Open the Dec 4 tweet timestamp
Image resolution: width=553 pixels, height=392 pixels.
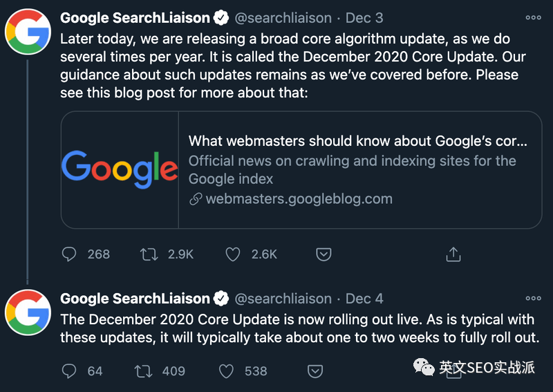pyautogui.click(x=364, y=299)
